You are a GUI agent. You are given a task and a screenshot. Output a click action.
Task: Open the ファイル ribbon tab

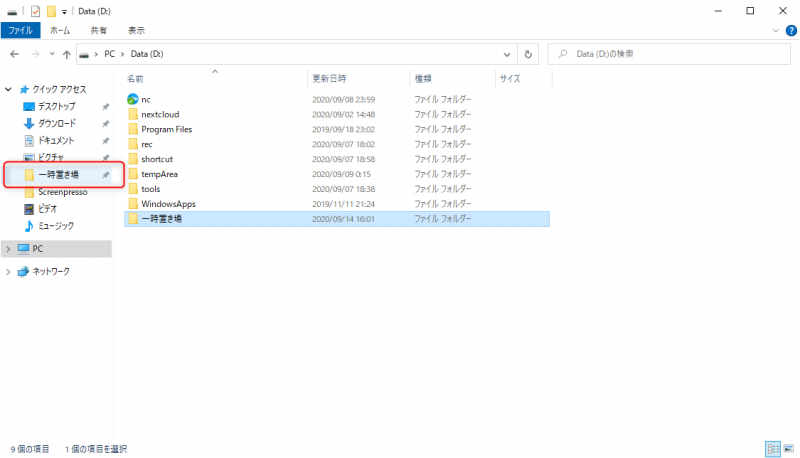pyautogui.click(x=20, y=31)
